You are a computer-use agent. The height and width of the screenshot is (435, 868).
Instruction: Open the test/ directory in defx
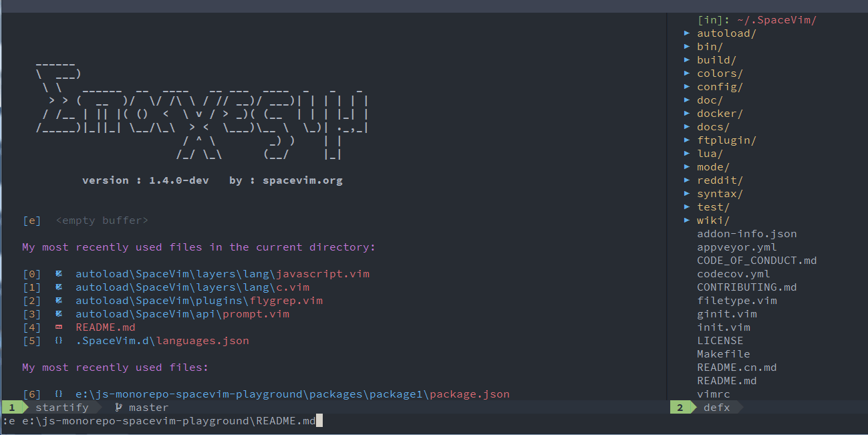click(713, 207)
